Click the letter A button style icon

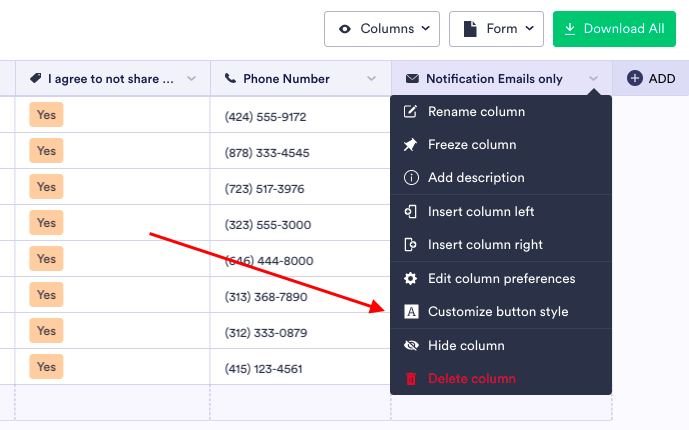(410, 312)
